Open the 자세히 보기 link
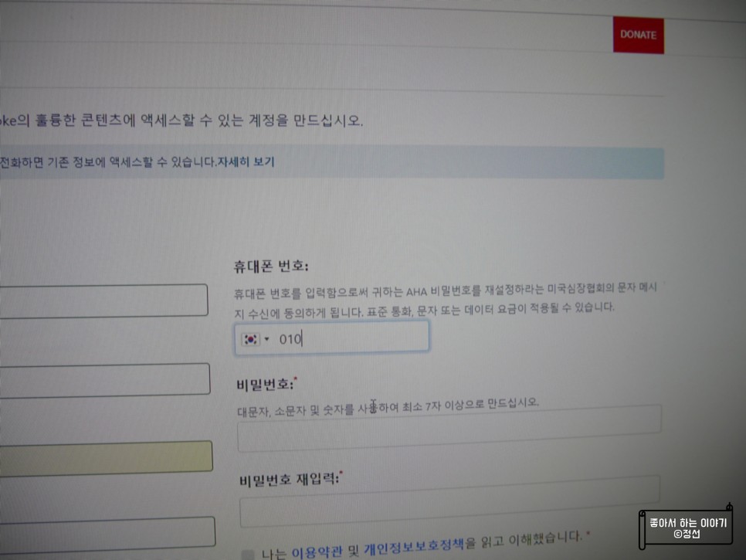The image size is (746, 560). 246,162
